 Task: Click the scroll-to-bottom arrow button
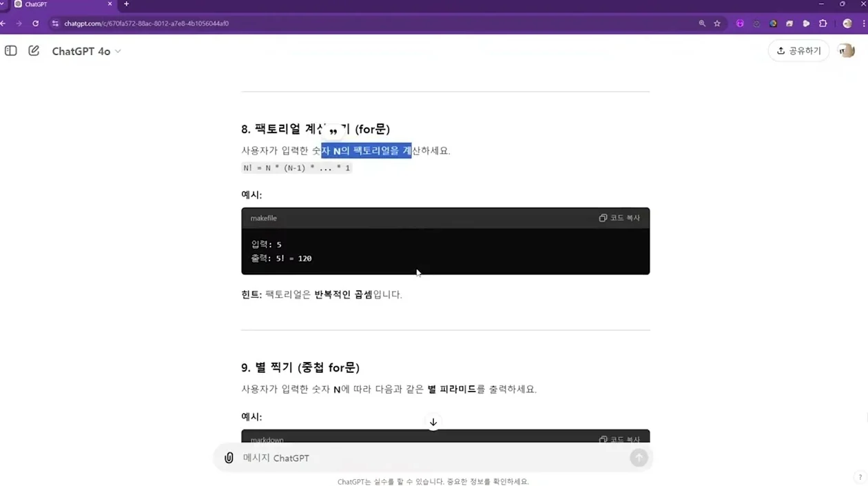tap(433, 422)
